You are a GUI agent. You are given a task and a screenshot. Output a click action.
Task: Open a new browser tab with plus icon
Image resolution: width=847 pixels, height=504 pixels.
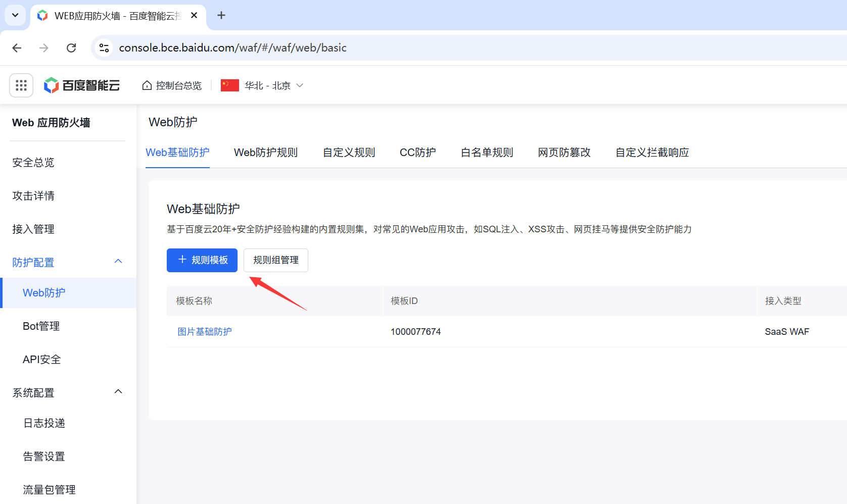221,15
